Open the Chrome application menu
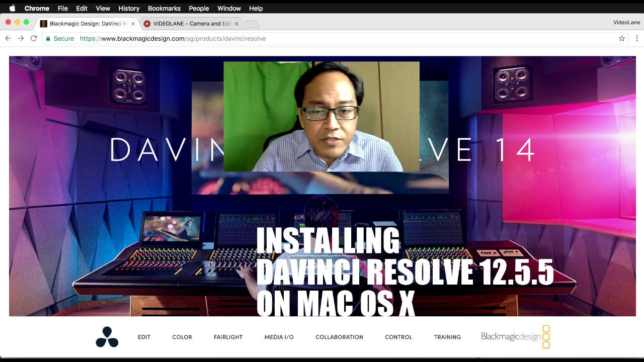Screen dimensions: 644x362 pos(37,9)
